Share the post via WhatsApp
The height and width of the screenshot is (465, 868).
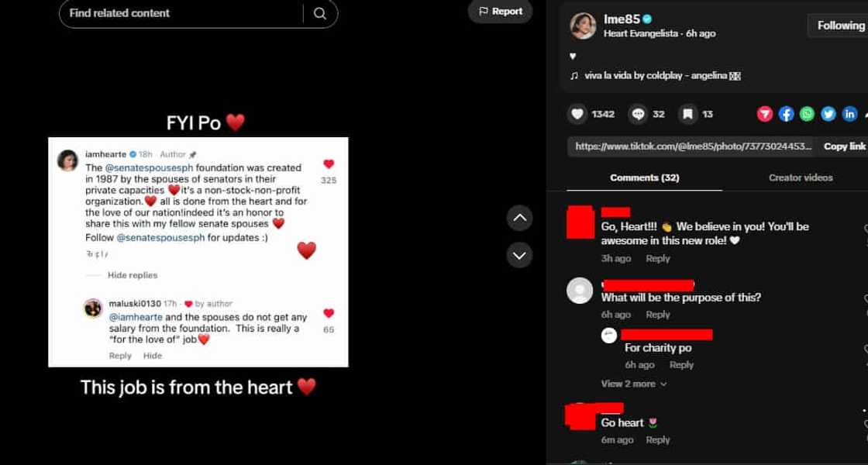point(807,114)
